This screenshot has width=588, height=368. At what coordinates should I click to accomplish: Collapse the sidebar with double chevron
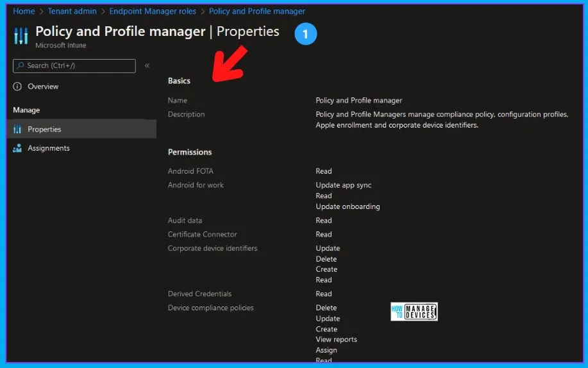click(147, 65)
